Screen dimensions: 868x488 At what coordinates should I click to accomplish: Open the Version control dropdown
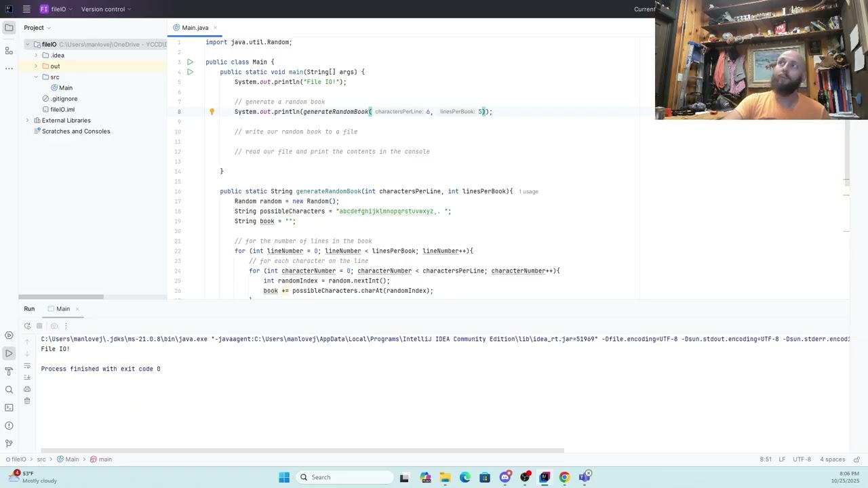coord(106,9)
